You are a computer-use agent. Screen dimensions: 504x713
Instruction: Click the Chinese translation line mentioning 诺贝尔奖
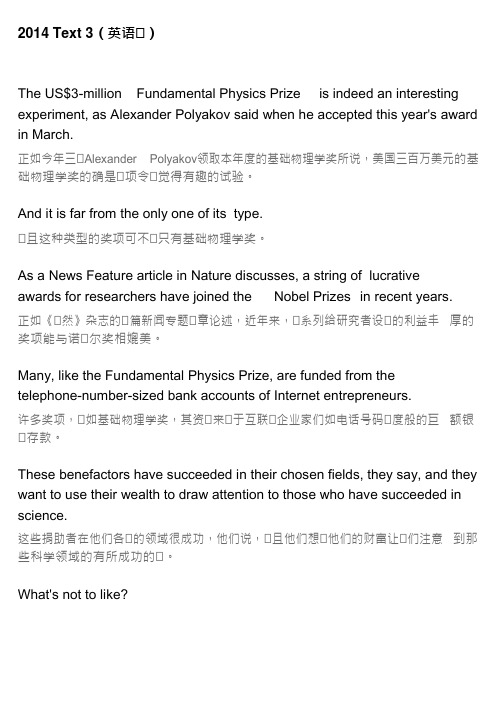89,339
